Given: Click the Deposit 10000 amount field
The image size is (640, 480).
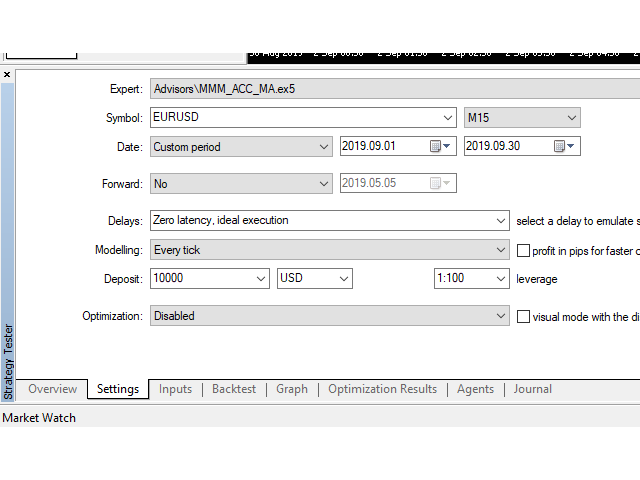Looking at the screenshot, I should (x=200, y=279).
